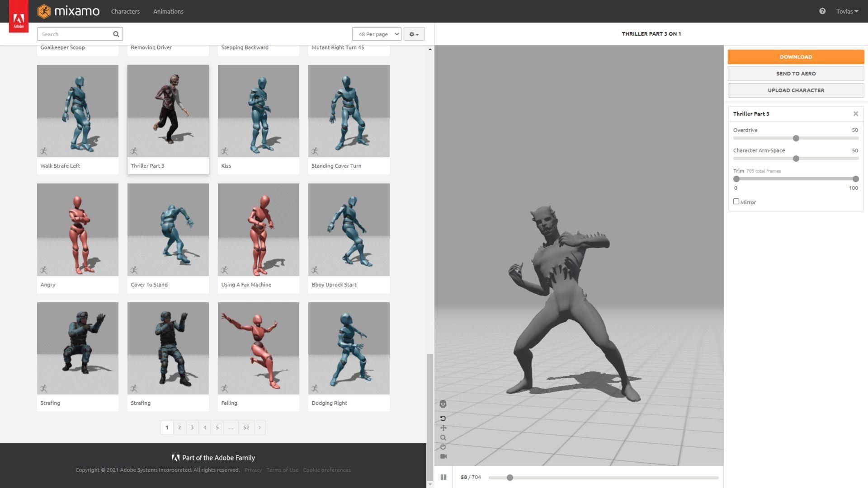
Task: Click running-man icon on Falling card
Action: [224, 389]
